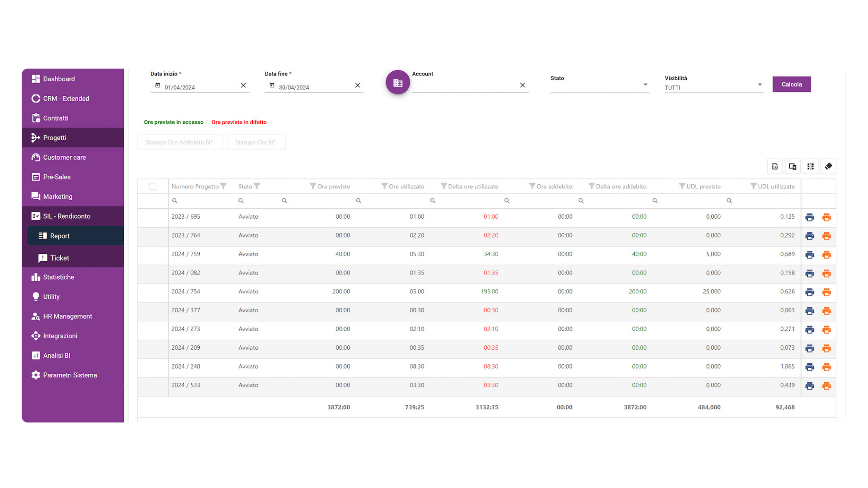The width and height of the screenshot is (868, 488).
Task: Open calendar picker for Data fine
Action: coord(272,85)
